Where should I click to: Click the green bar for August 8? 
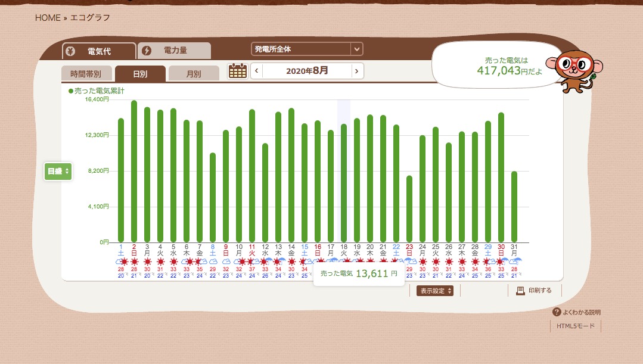pyautogui.click(x=213, y=198)
